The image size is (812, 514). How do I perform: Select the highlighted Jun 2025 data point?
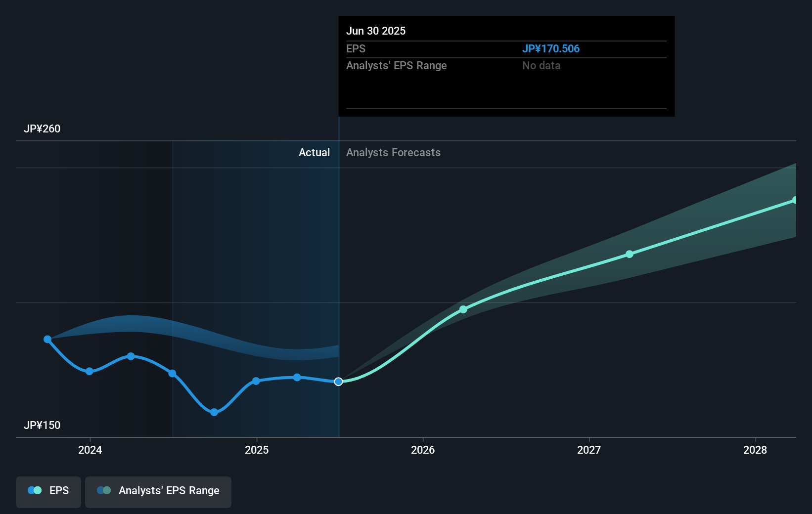[x=338, y=381]
